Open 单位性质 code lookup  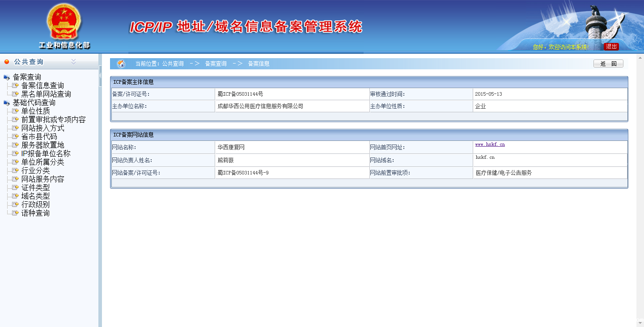36,111
